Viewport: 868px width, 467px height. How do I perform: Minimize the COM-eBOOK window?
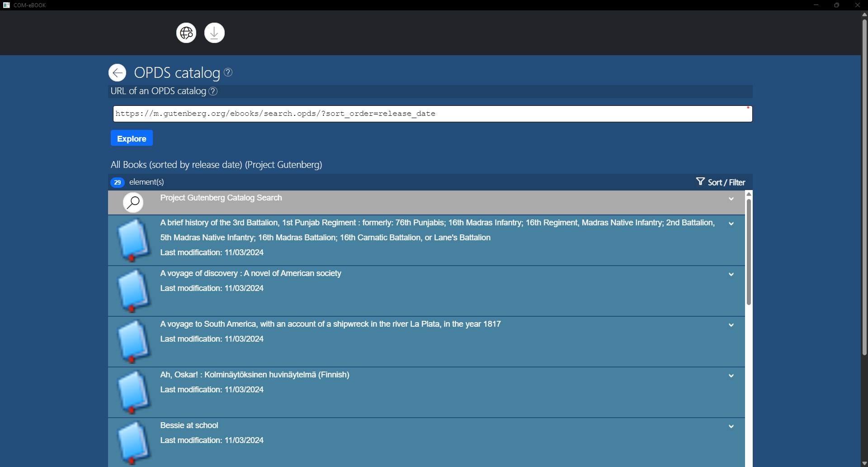coord(816,5)
